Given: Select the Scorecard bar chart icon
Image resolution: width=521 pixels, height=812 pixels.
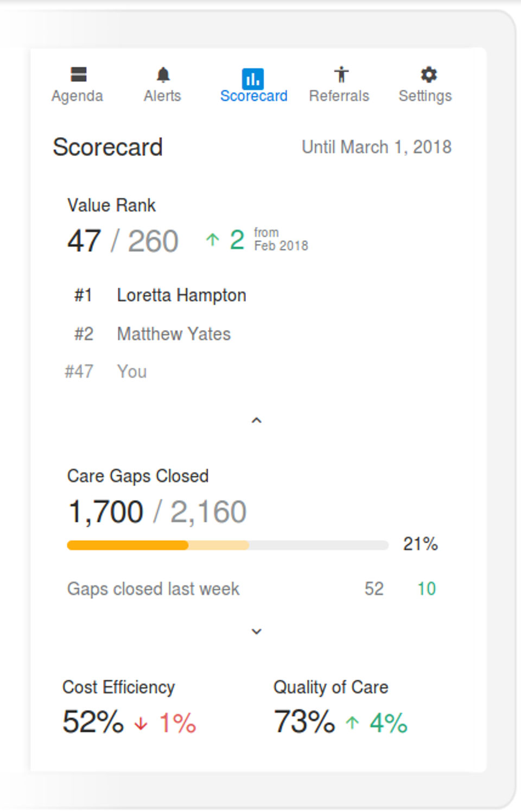Looking at the screenshot, I should [253, 79].
